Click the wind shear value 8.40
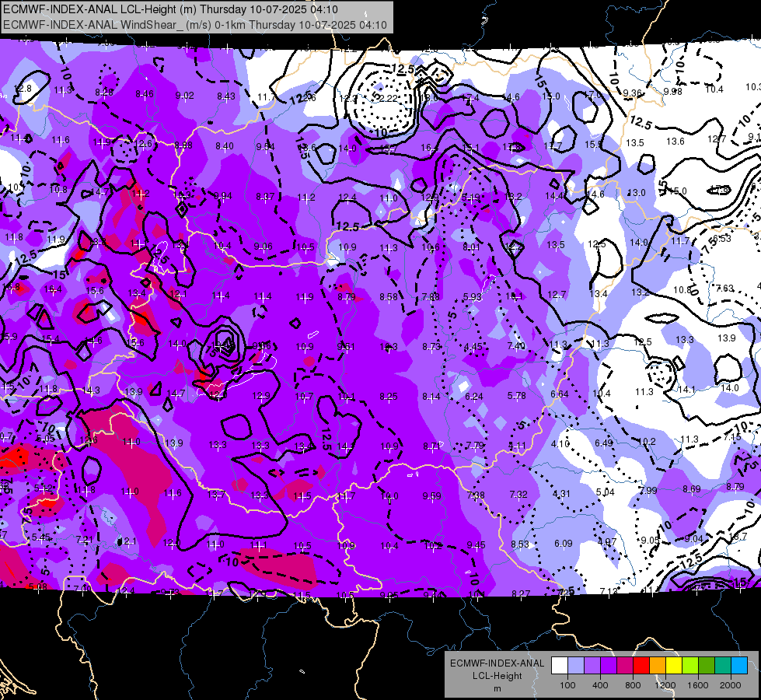Screen dimensions: 761x700 point(224,145)
